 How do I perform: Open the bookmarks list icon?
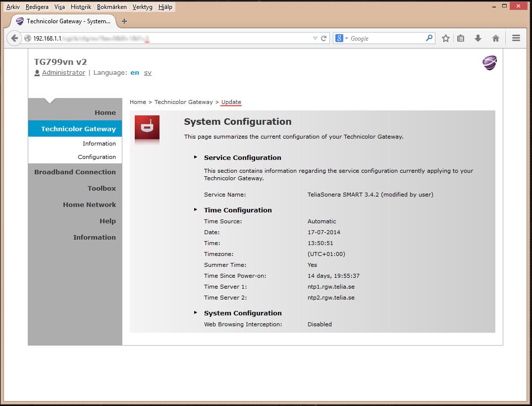(460, 38)
